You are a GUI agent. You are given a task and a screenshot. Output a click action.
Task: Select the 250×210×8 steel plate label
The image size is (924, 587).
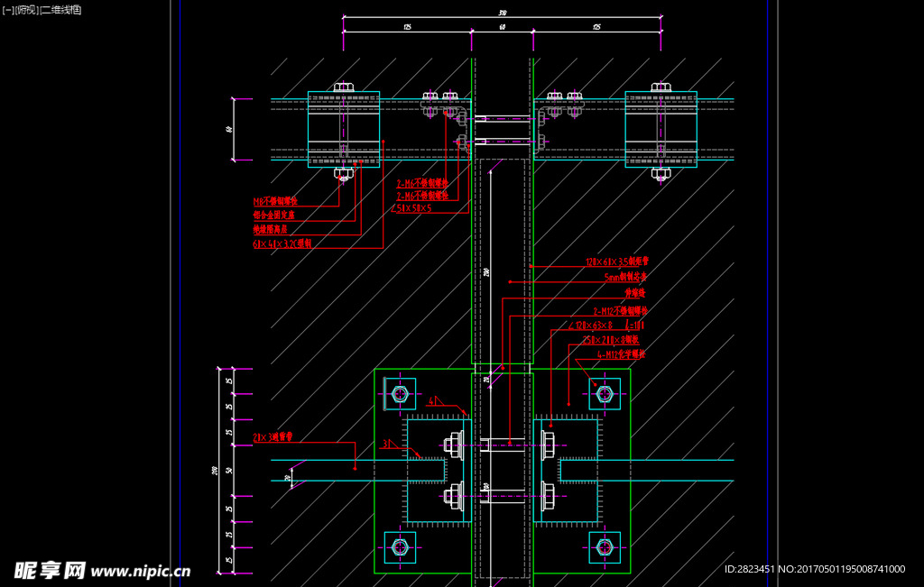[x=611, y=340]
